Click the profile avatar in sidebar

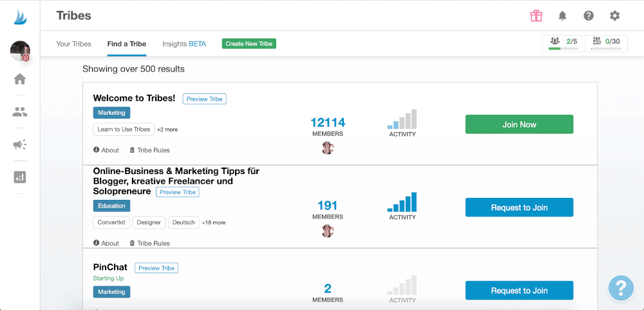point(20,50)
